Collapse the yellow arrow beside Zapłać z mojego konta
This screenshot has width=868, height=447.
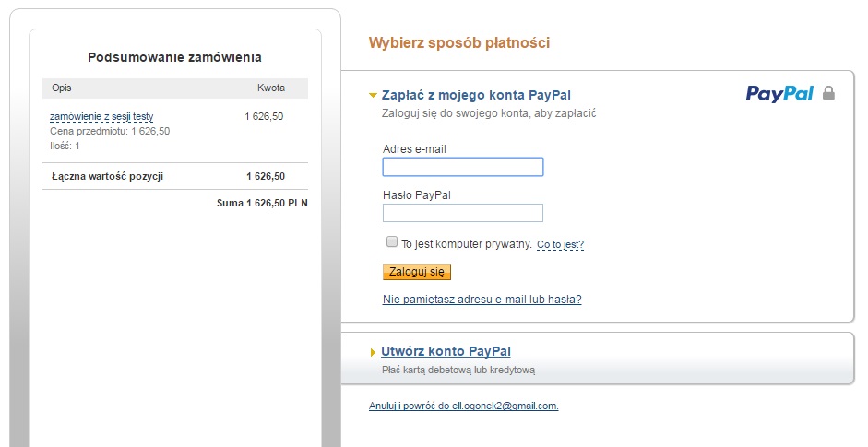pyautogui.click(x=373, y=95)
